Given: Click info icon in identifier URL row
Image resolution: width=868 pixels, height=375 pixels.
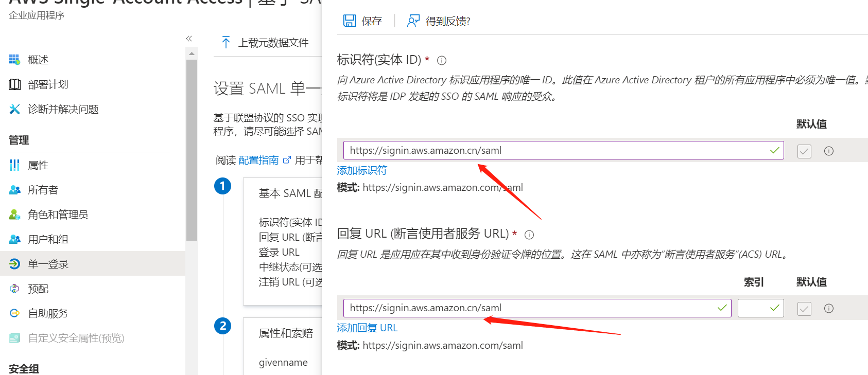Looking at the screenshot, I should click(829, 151).
